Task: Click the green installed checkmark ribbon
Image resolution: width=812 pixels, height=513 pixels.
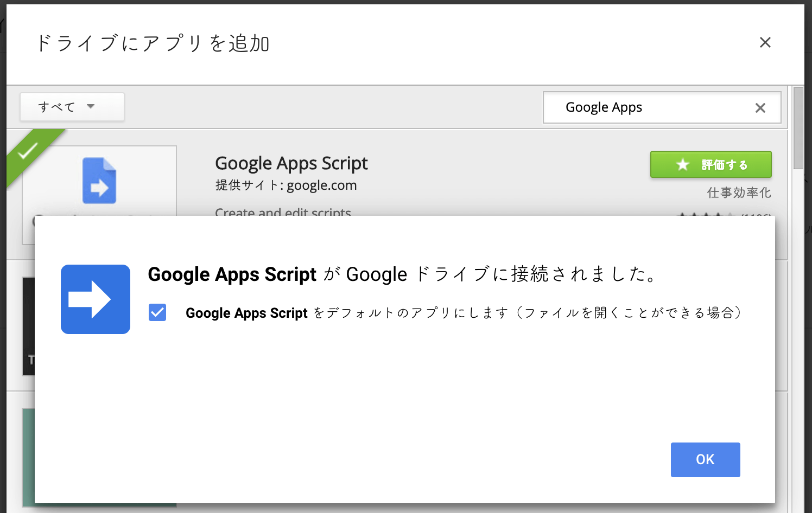Action: 28,151
